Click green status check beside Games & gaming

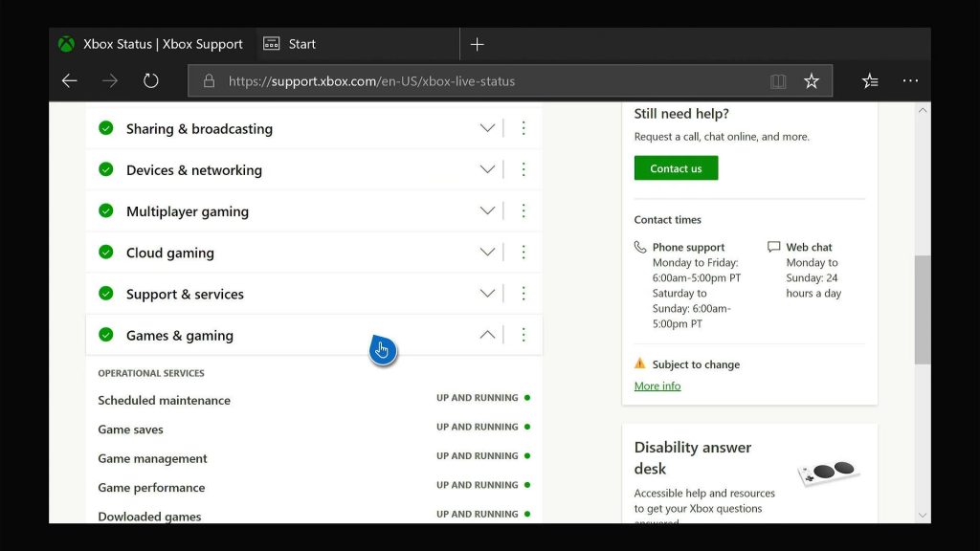[106, 335]
